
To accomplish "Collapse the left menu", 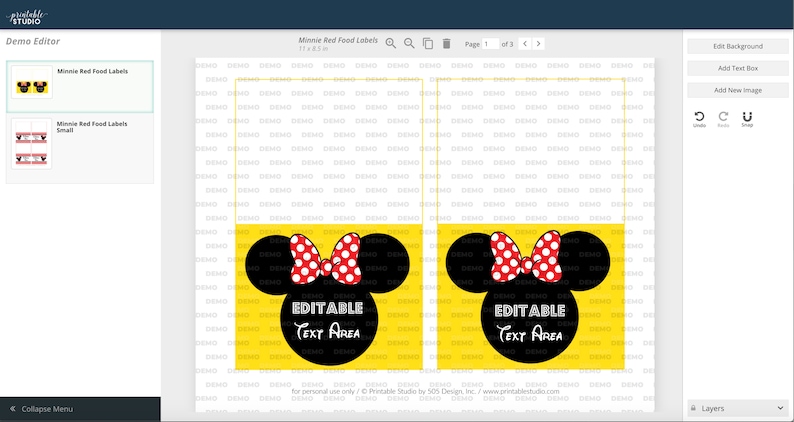I will [x=80, y=409].
